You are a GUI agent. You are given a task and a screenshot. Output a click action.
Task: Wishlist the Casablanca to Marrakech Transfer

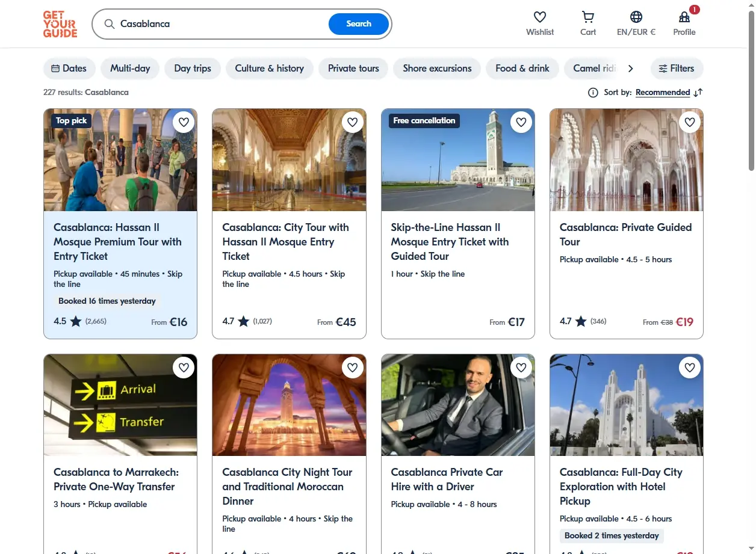pyautogui.click(x=184, y=368)
